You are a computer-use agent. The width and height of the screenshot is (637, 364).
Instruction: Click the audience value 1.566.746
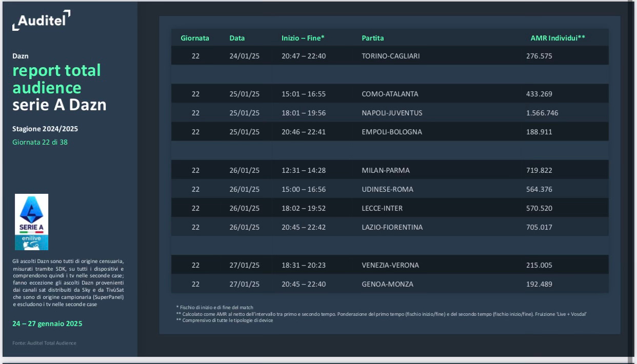click(x=542, y=113)
